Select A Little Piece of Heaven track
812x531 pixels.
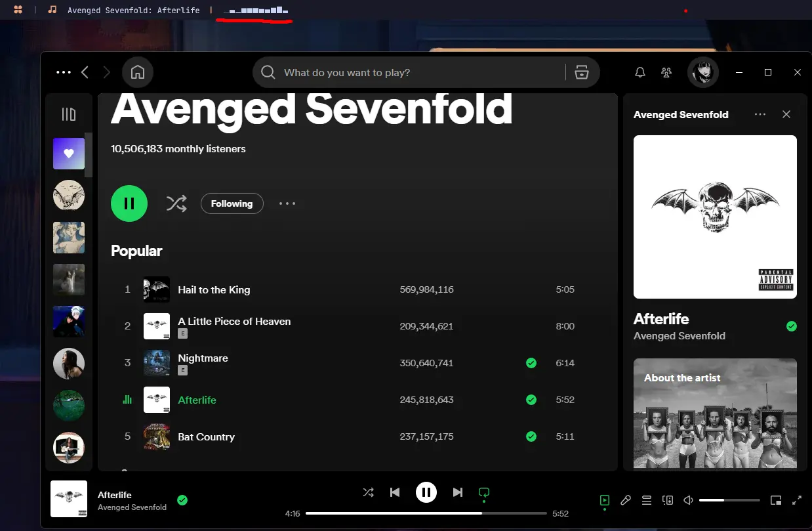tap(234, 321)
